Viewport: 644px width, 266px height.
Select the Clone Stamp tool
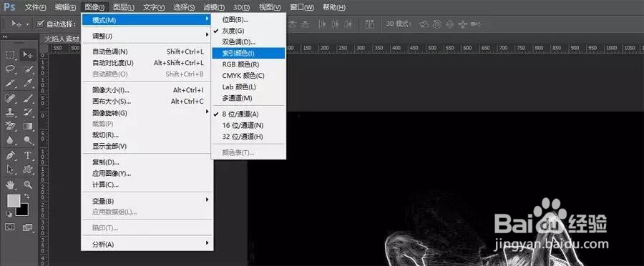[x=11, y=112]
